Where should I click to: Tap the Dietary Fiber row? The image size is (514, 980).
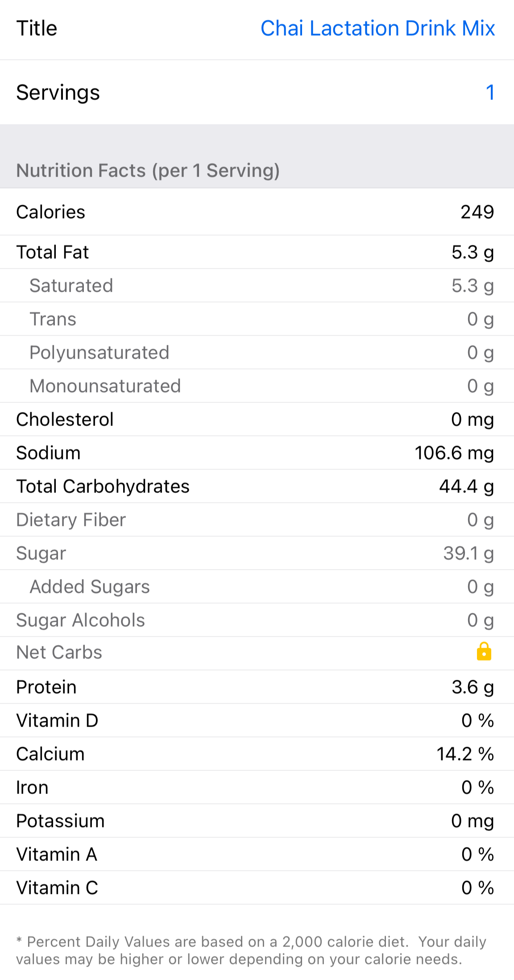257,520
